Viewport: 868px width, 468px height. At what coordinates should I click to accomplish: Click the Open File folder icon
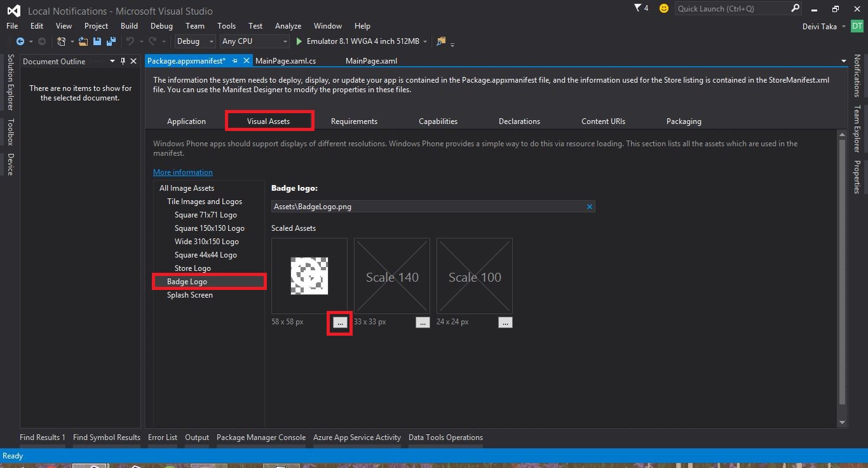(83, 41)
